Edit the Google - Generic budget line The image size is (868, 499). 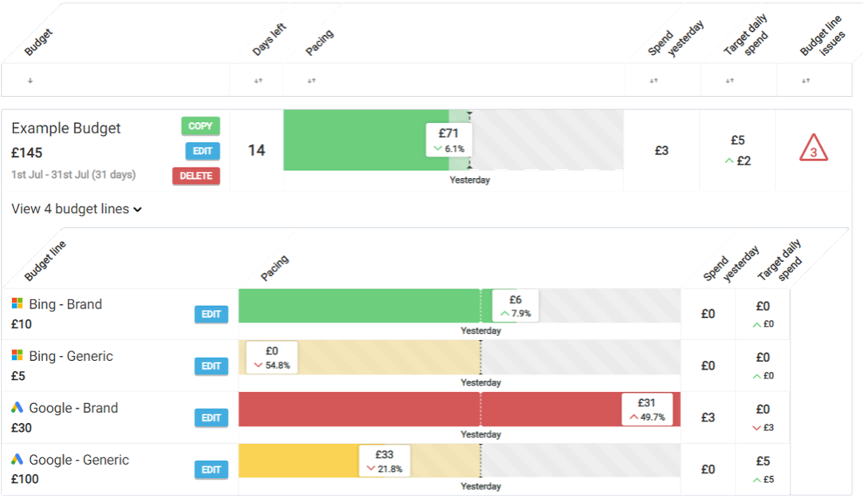[211, 469]
